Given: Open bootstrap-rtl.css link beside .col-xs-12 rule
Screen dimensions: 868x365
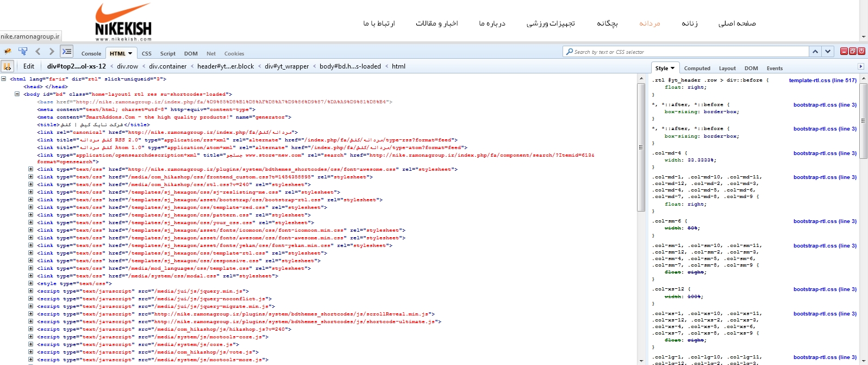Looking at the screenshot, I should click(x=825, y=289).
